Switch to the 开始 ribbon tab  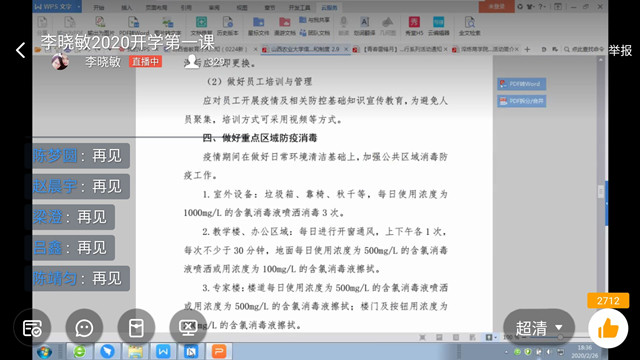point(98,7)
